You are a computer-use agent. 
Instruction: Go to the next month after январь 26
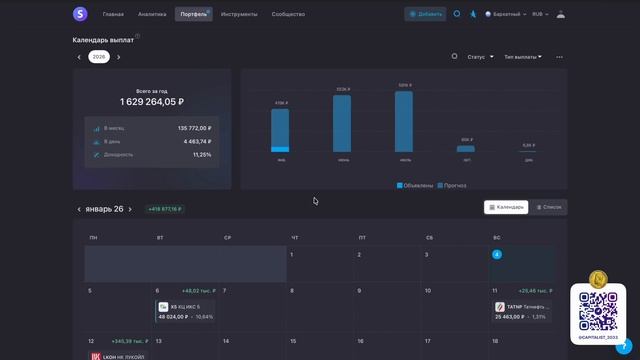(x=130, y=209)
